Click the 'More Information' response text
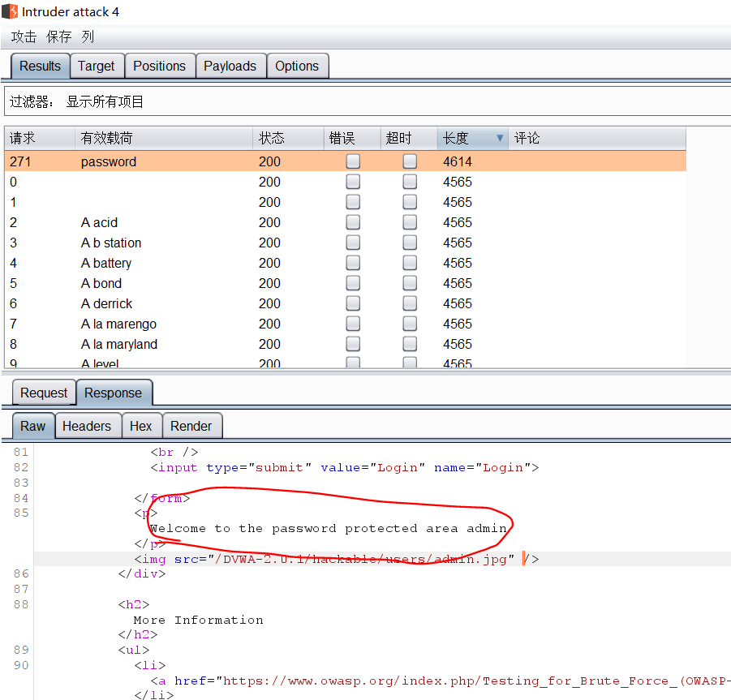The width and height of the screenshot is (731, 700). [x=199, y=620]
